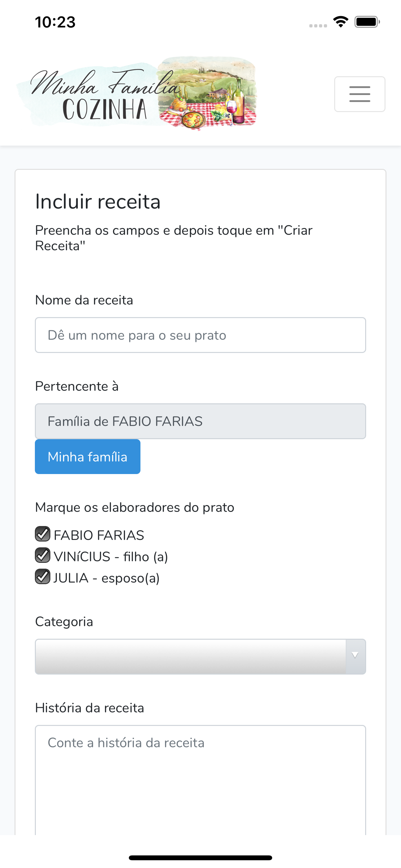Tap the home indicator bar
The width and height of the screenshot is (401, 868).
click(x=200, y=858)
